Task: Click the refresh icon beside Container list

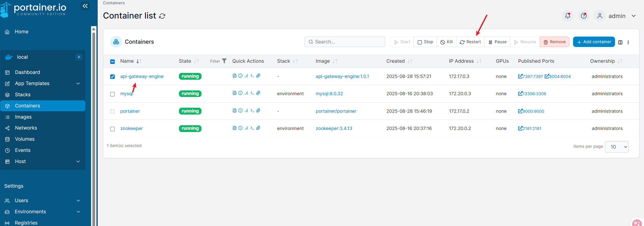Action: [162, 16]
